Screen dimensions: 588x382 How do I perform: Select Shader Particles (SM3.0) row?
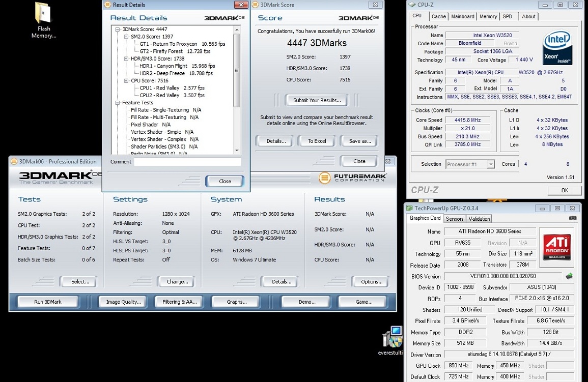[164, 146]
